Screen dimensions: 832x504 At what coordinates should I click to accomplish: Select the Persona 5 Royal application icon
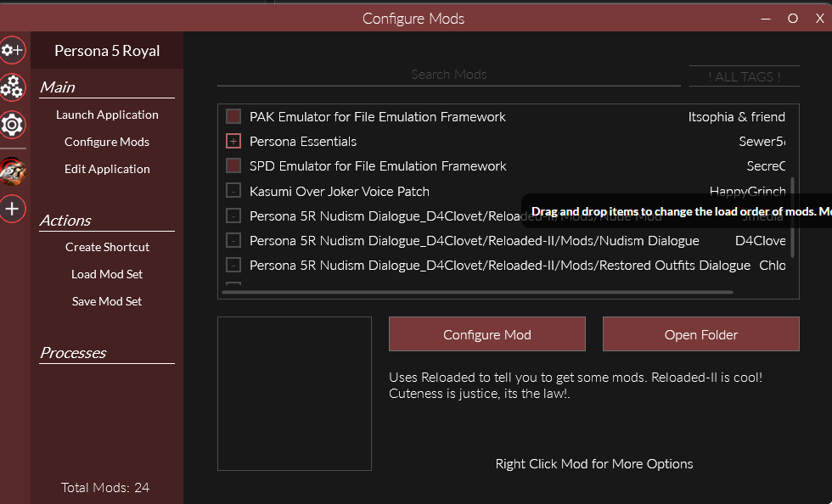tap(12, 171)
